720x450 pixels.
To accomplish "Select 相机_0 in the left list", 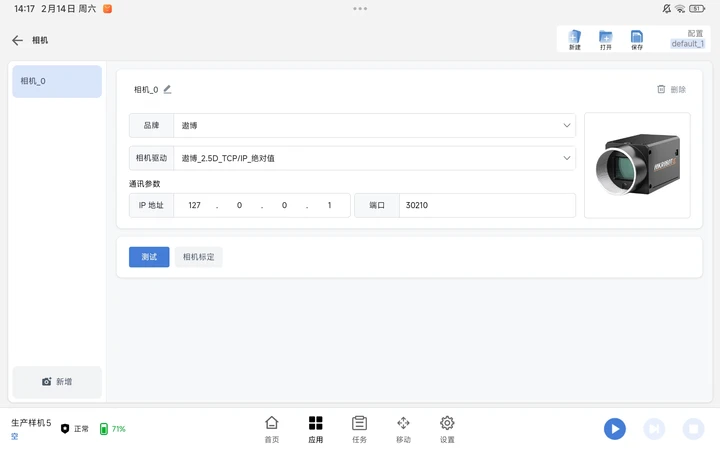I will point(57,81).
